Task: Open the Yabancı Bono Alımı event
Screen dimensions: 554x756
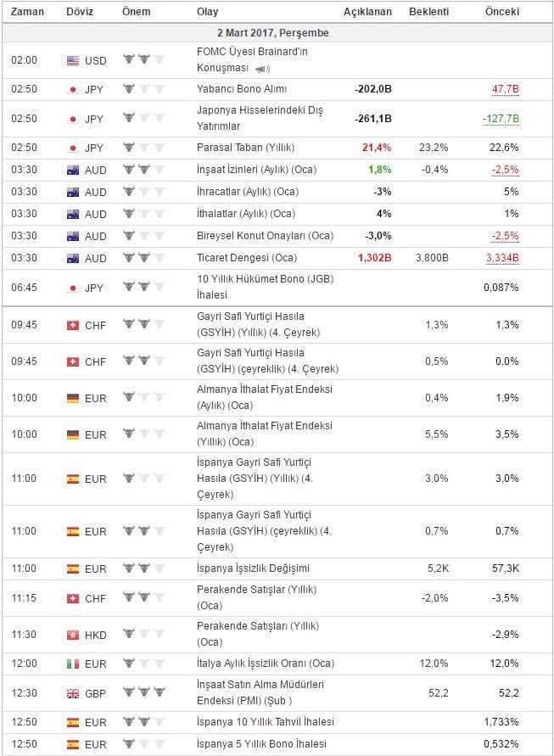Action: click(242, 89)
